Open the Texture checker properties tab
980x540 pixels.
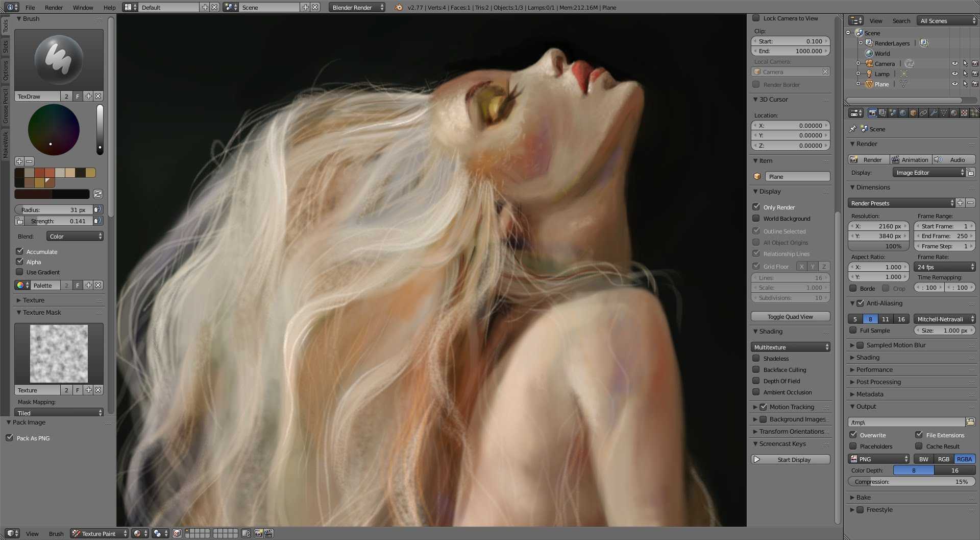(964, 113)
